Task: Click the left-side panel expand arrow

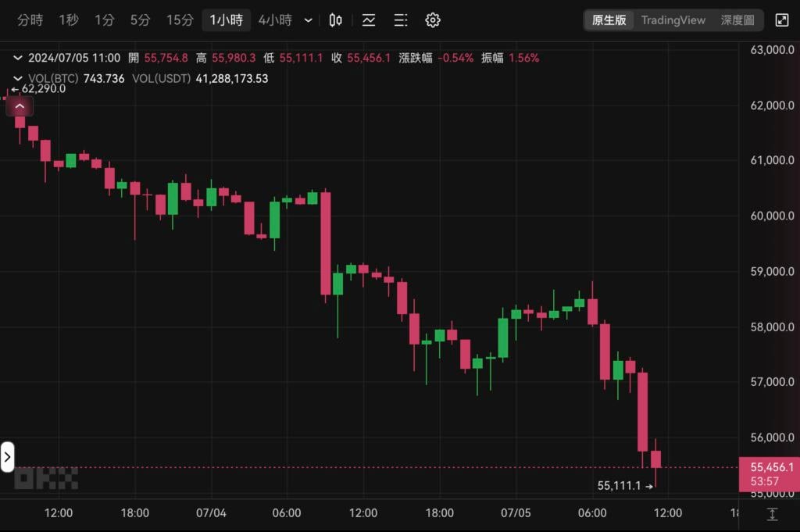Action: point(7,457)
